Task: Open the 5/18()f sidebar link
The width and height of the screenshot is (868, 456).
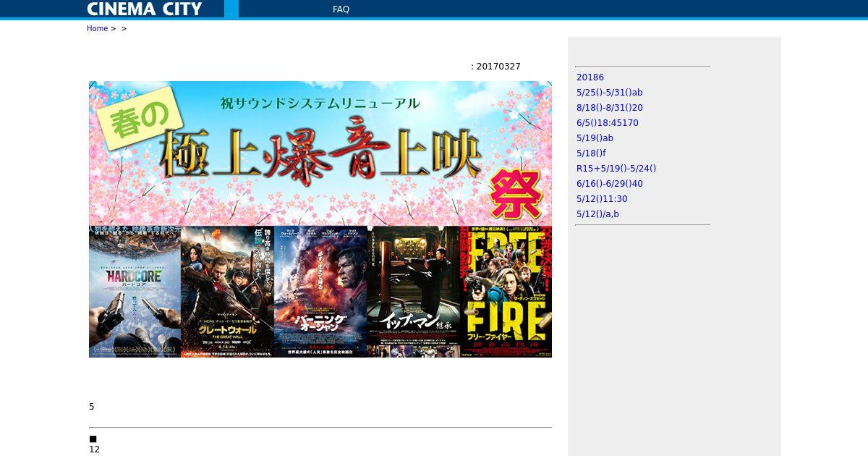Action: 591,153
